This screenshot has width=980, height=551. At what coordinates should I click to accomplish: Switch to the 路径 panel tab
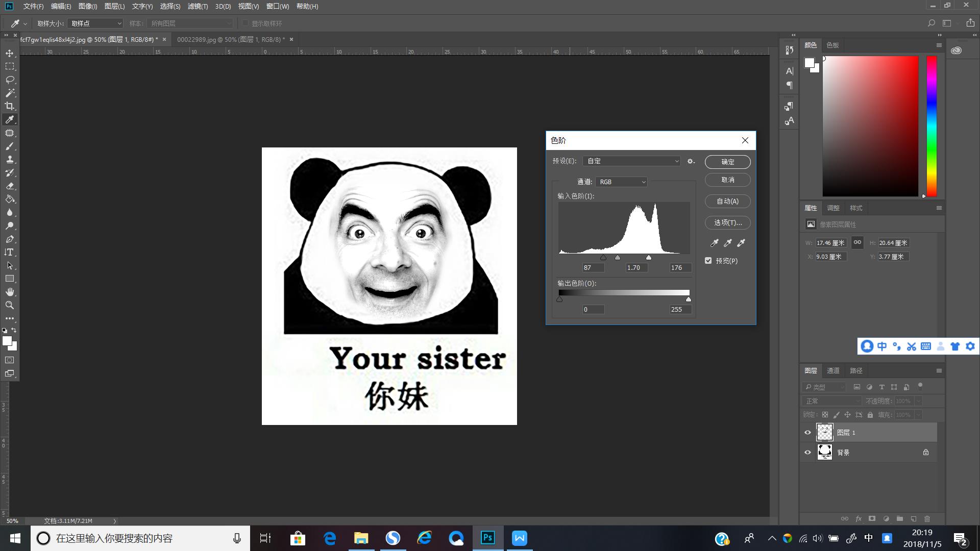pos(856,371)
